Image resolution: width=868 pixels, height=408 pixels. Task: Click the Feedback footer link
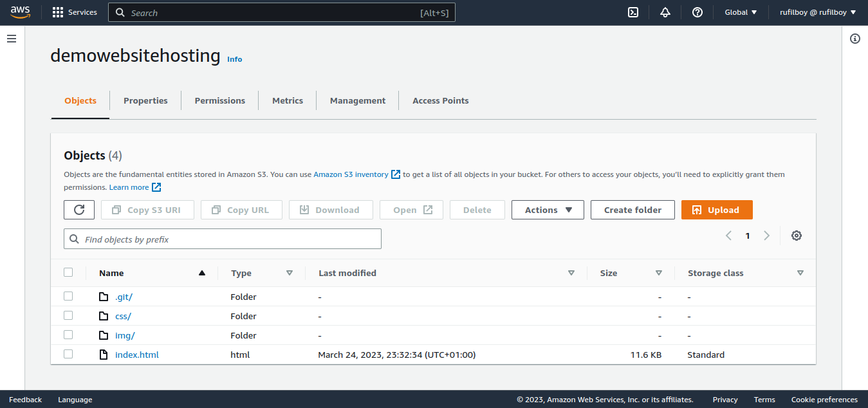click(26, 400)
